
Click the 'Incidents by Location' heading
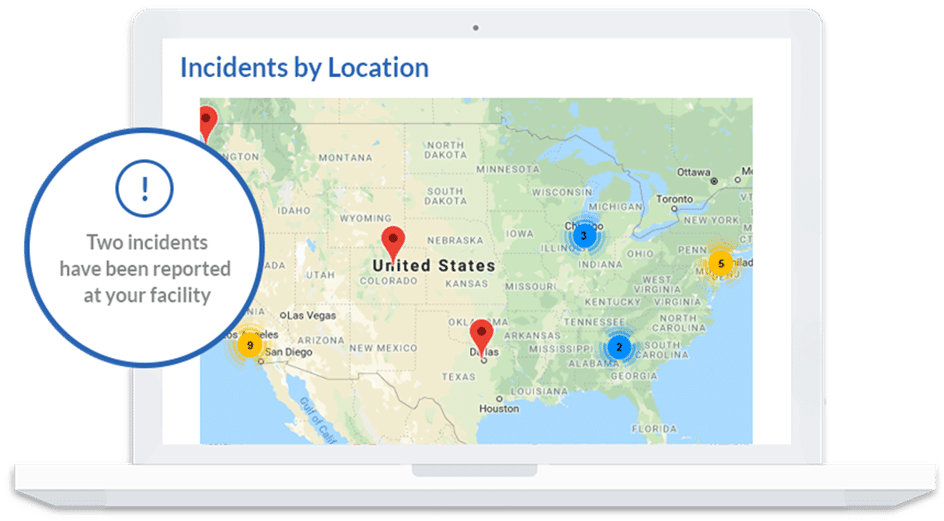pos(304,68)
